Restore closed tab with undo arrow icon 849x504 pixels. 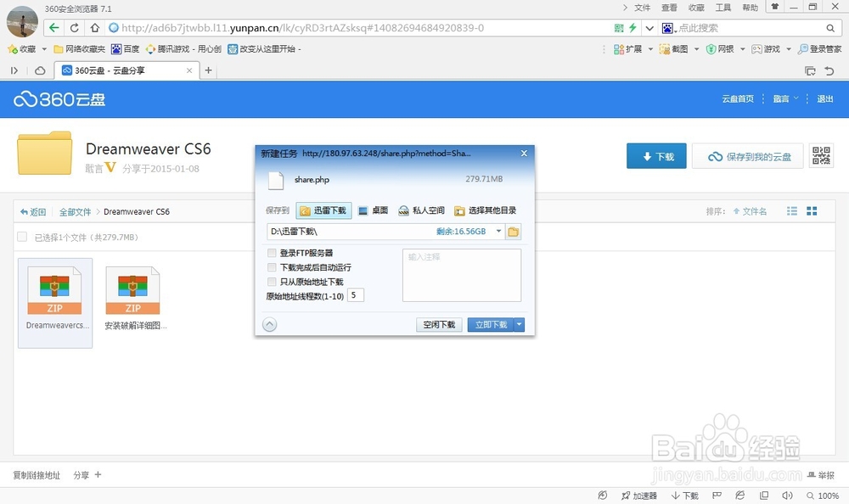coord(829,70)
